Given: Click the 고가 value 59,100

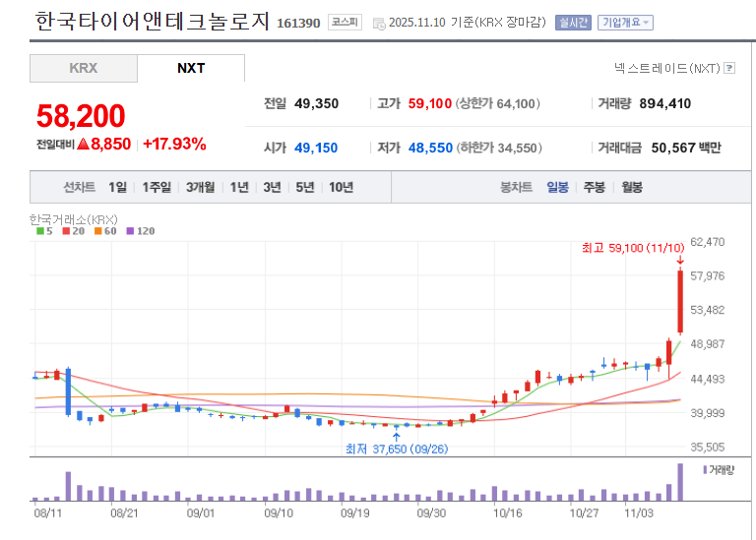Looking at the screenshot, I should [x=429, y=103].
